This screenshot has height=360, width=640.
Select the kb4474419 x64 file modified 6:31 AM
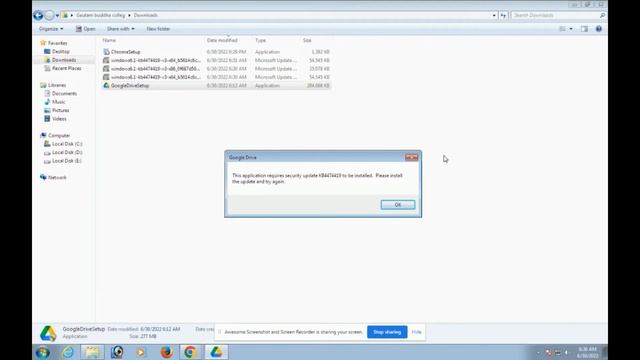[x=216, y=60]
